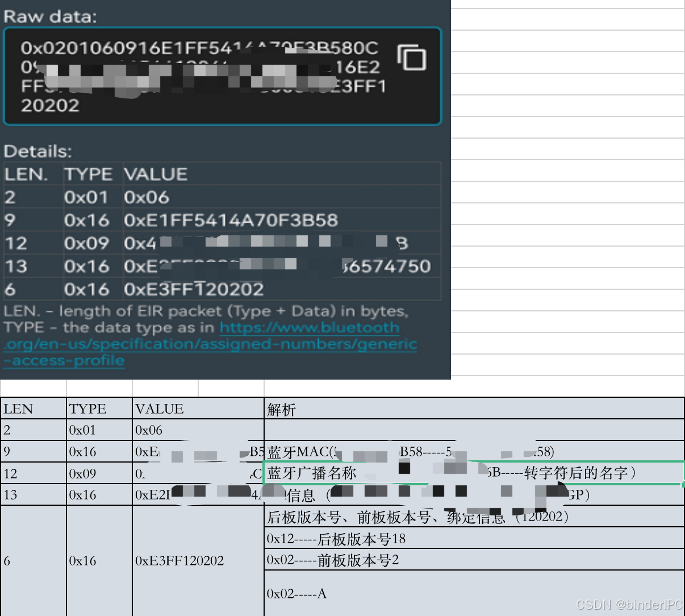
Task: Copy the raw advertising data using copy icon
Action: tap(412, 57)
